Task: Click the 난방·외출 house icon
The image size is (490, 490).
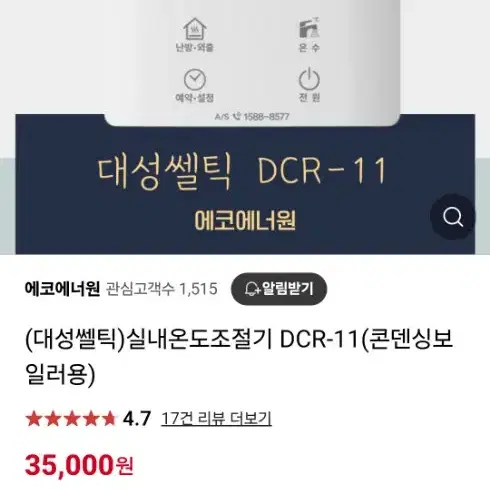Action: point(195,29)
